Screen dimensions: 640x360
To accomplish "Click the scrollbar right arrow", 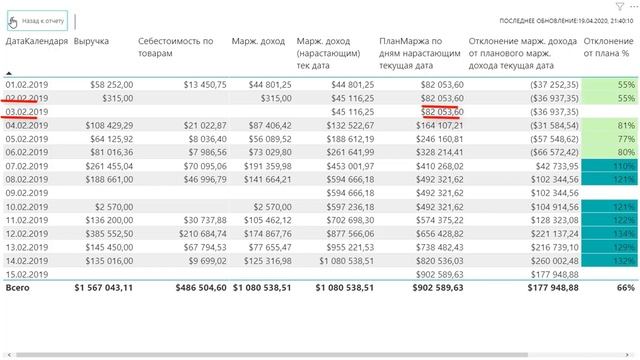I will (627, 355).
